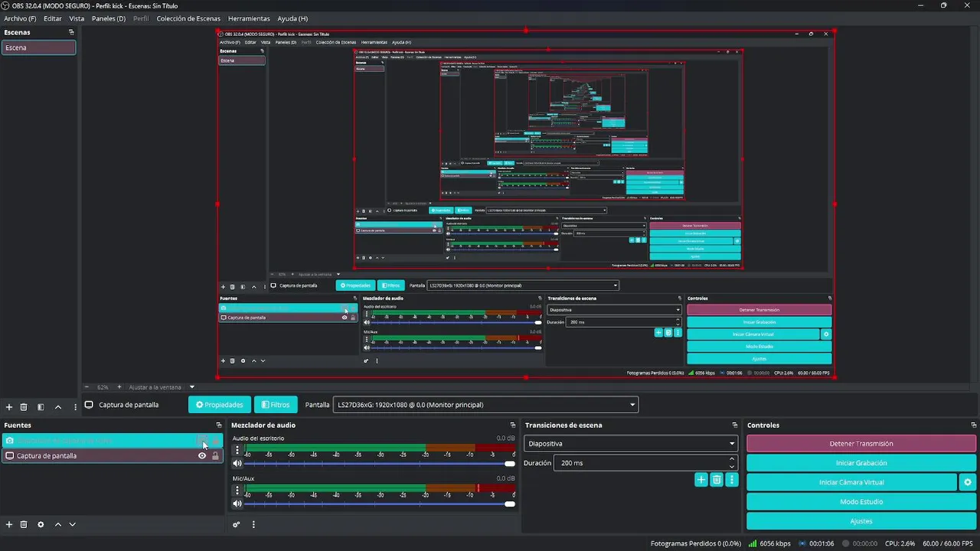The height and width of the screenshot is (551, 980).
Task: Enable Modo Estudio
Action: tap(861, 502)
